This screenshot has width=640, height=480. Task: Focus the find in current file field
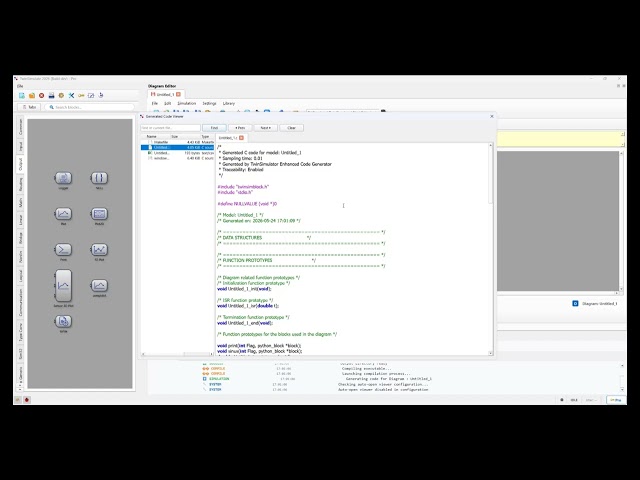170,128
